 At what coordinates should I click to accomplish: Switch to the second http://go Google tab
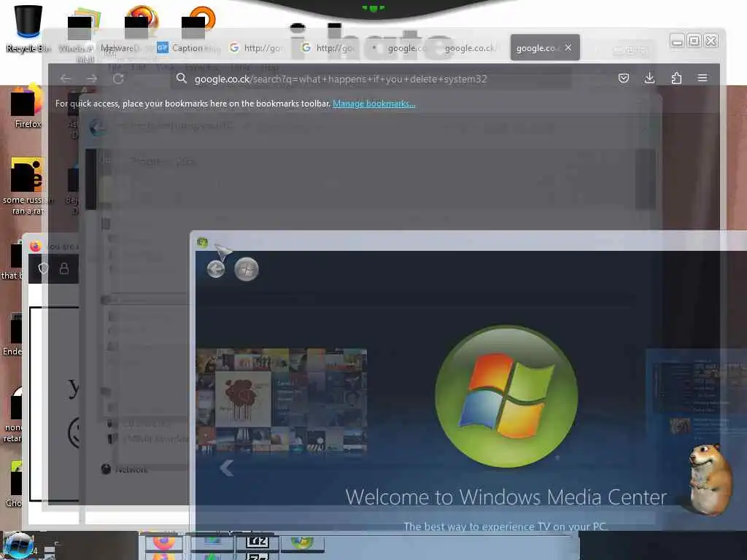[329, 47]
